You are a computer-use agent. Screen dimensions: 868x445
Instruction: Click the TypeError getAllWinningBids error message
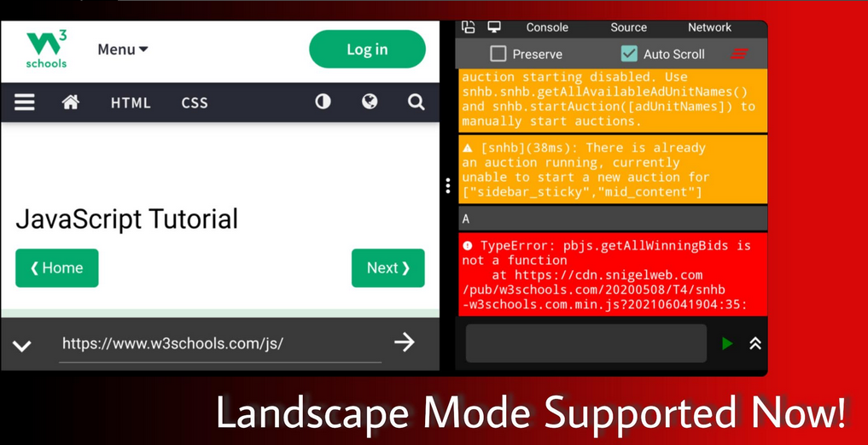click(x=613, y=274)
